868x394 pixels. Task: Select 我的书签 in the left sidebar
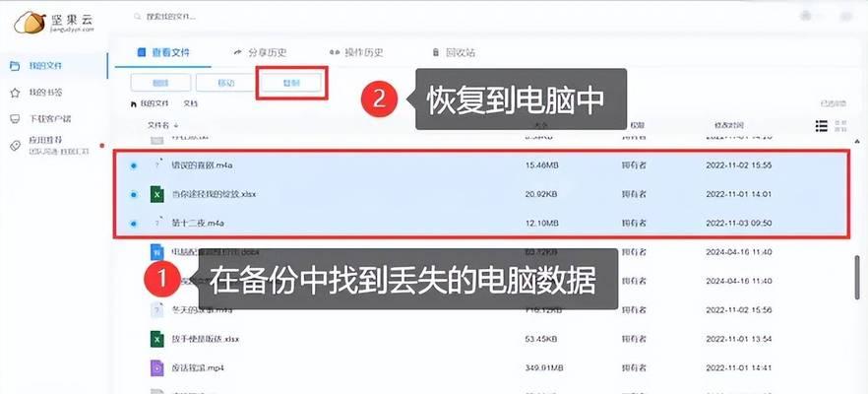[45, 93]
